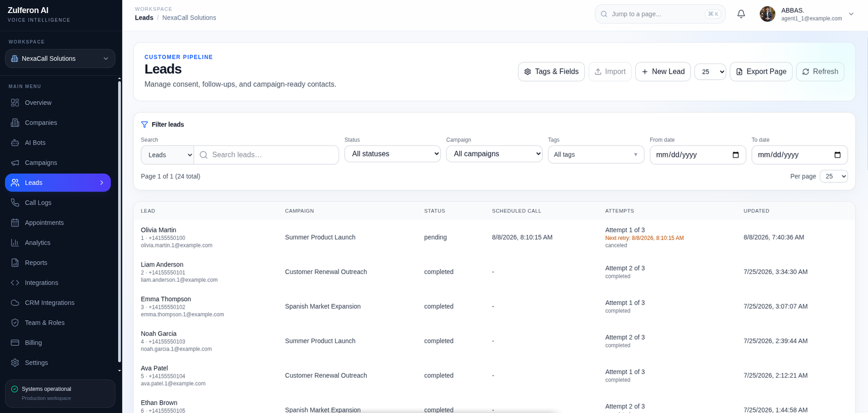
Task: Click email olivia.martin.1@example.com
Action: point(177,245)
